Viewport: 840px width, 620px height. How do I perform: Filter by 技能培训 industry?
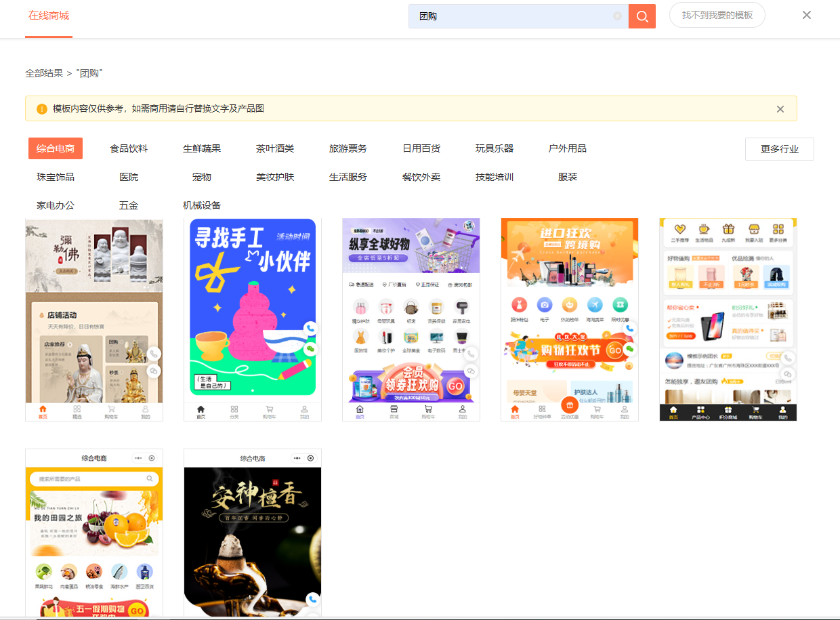[495, 177]
